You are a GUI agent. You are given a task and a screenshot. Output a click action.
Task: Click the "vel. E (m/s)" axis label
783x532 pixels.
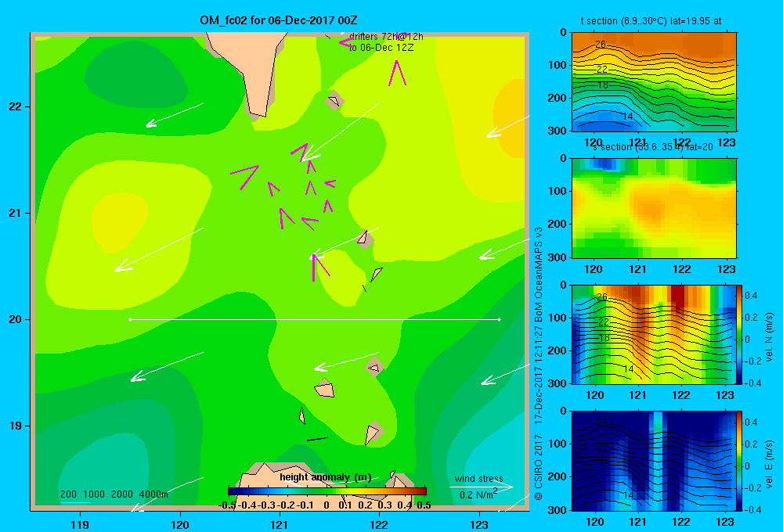pyautogui.click(x=769, y=464)
